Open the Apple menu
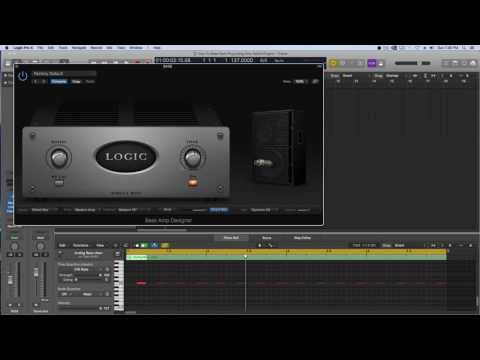This screenshot has height=360, width=480. [7, 48]
